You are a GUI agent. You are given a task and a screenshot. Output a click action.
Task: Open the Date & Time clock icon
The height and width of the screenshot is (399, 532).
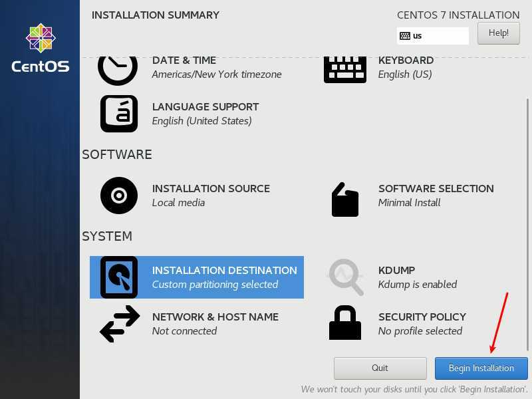(118, 70)
